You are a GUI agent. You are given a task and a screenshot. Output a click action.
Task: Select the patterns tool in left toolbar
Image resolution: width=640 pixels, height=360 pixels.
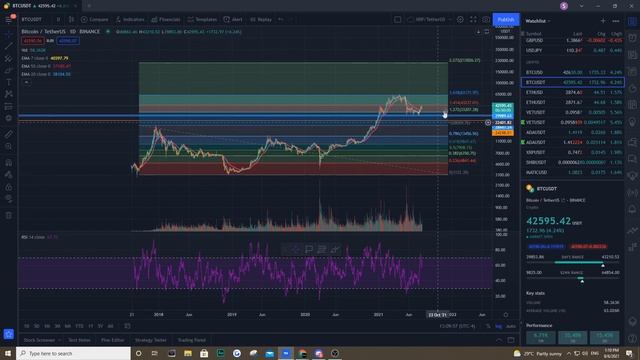pyautogui.click(x=9, y=94)
